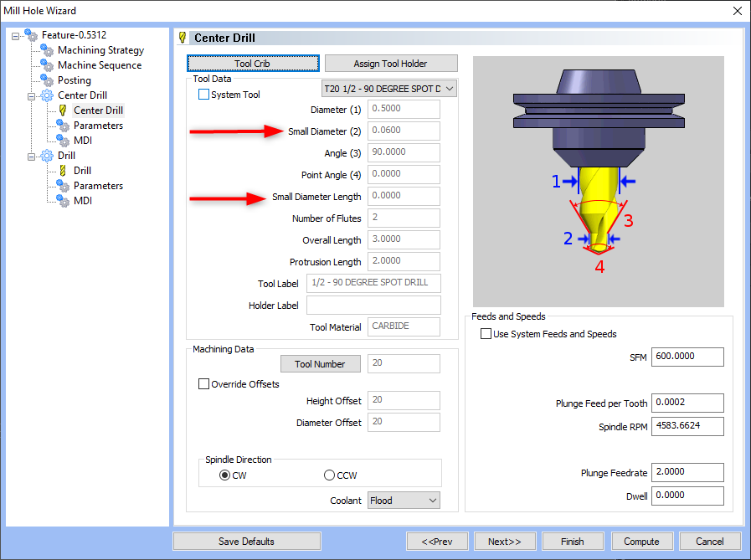
Task: Click the gear icon beside MDI under Drill
Action: click(63, 201)
